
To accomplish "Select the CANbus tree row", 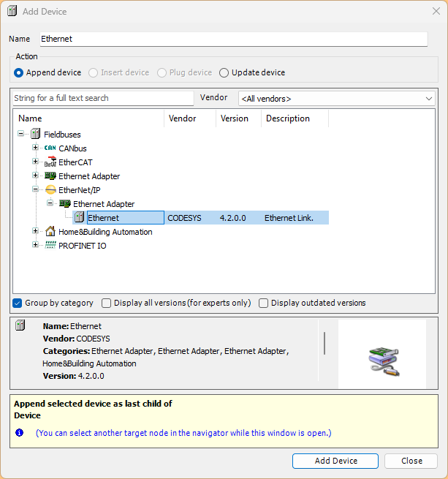I will [72, 148].
